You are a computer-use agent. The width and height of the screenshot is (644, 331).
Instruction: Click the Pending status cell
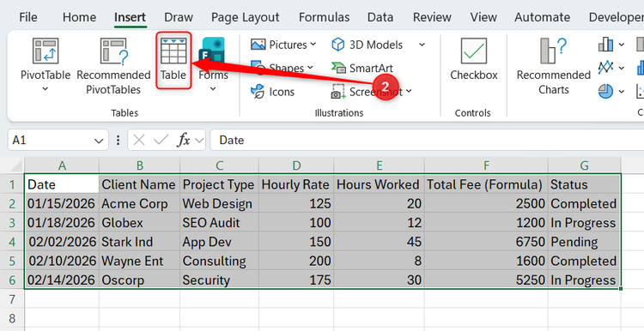(x=585, y=242)
